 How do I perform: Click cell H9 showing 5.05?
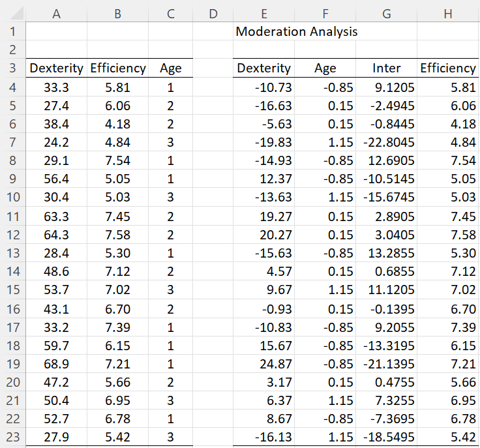point(448,179)
